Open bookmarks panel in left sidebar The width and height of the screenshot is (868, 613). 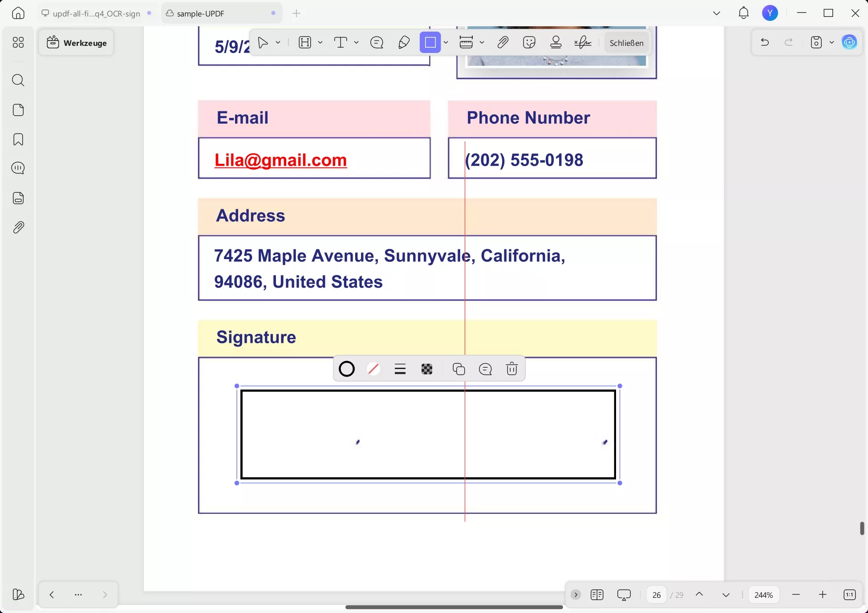pyautogui.click(x=18, y=139)
